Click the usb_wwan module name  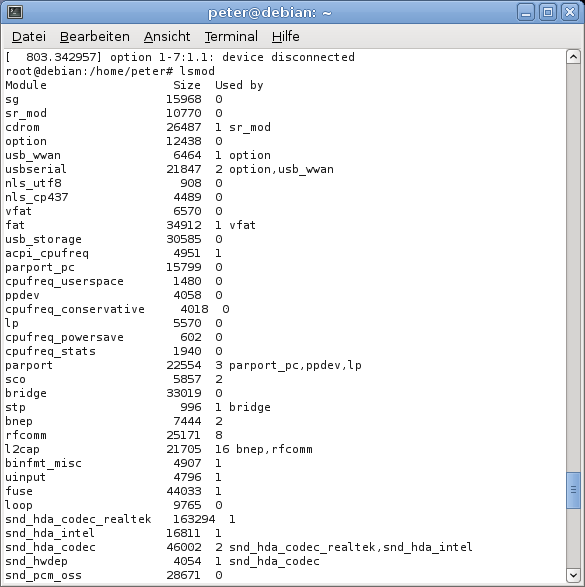[x=33, y=155]
